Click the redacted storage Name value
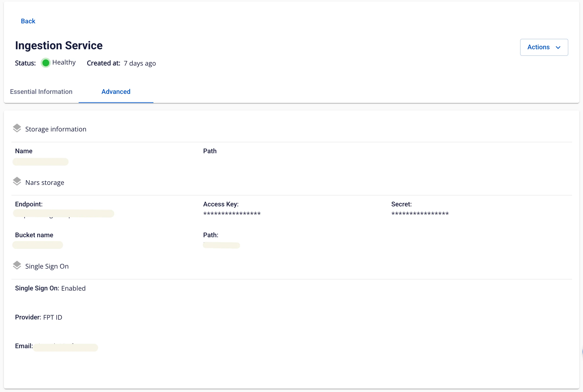Image resolution: width=583 pixels, height=392 pixels. pos(40,162)
